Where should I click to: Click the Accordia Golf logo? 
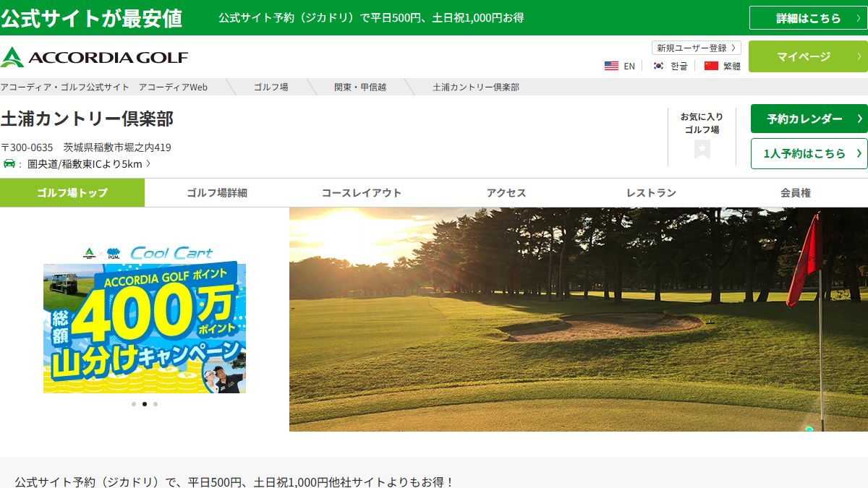tap(94, 57)
